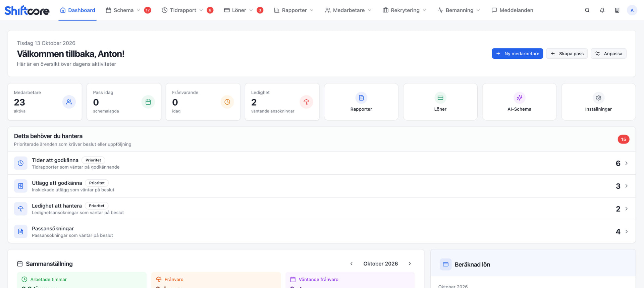644x288 pixels.
Task: Click the card icon next to Beräknad lön
Action: pyautogui.click(x=446, y=265)
